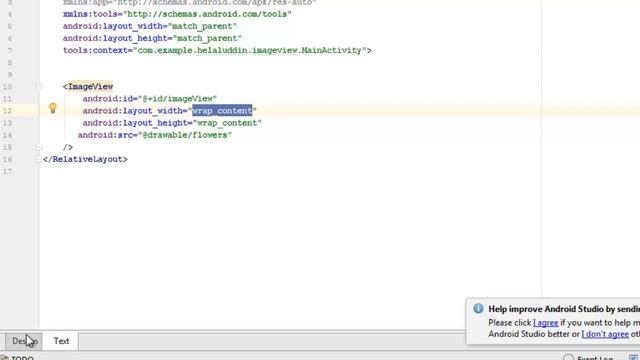Open the TODO tool window

pyautogui.click(x=18, y=358)
